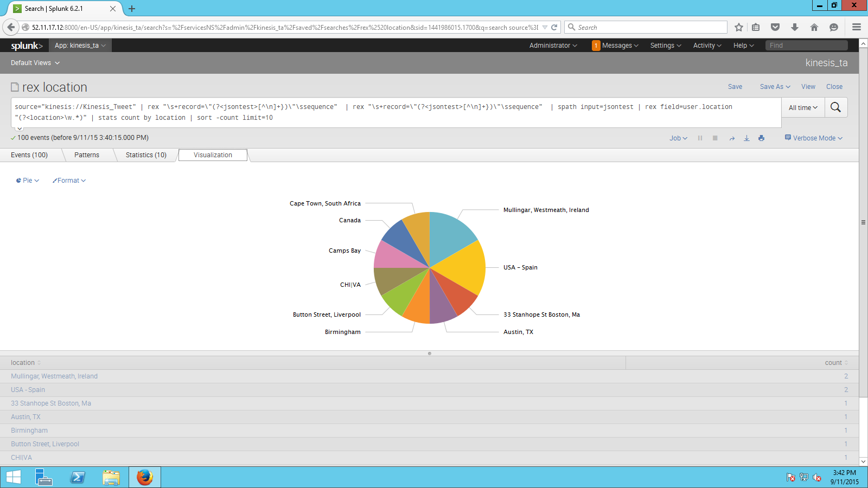The height and width of the screenshot is (488, 868).
Task: Open the Default Views dropdown
Action: coord(34,62)
